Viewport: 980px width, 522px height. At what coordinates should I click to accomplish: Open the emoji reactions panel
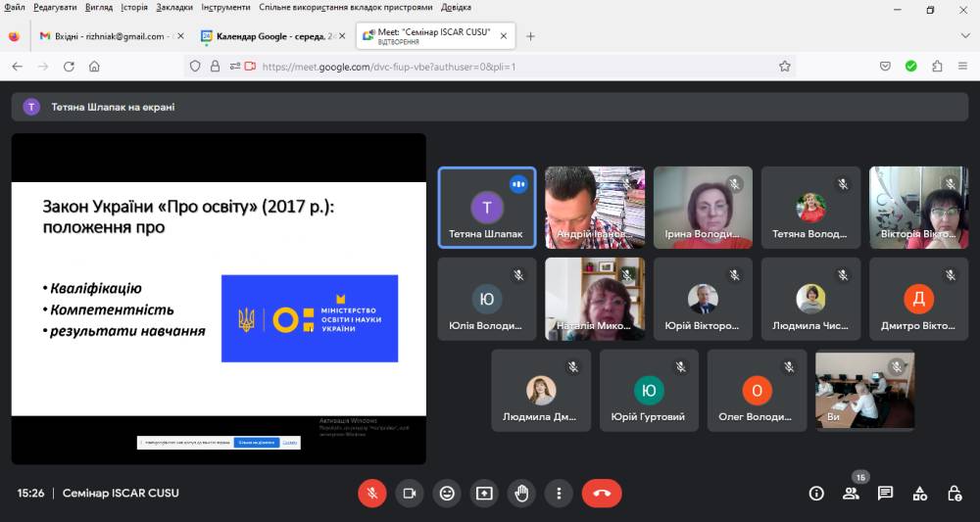click(x=447, y=494)
